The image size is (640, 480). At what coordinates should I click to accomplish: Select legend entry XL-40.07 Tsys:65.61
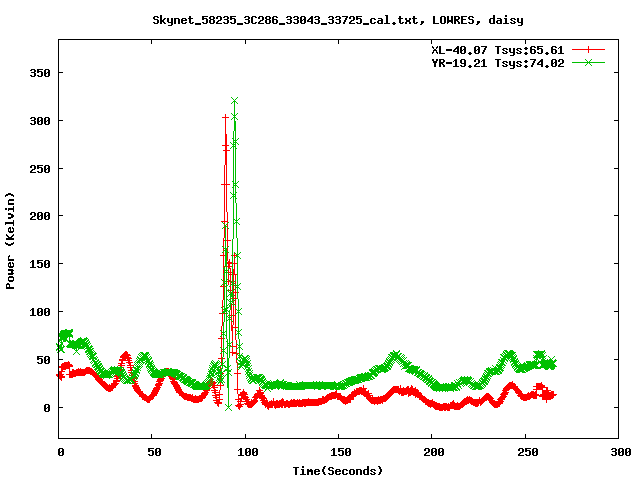[x=498, y=50]
